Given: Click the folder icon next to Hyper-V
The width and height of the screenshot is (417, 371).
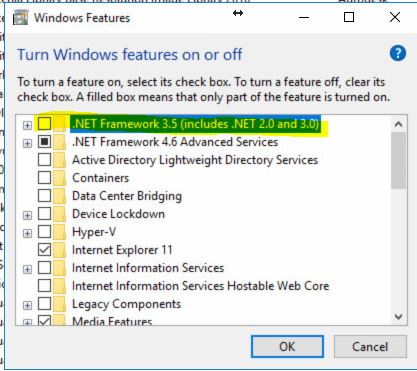Looking at the screenshot, I should pos(59,232).
